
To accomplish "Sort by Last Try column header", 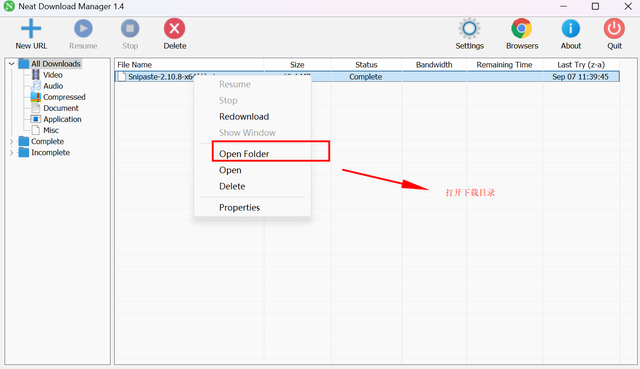I will click(581, 64).
